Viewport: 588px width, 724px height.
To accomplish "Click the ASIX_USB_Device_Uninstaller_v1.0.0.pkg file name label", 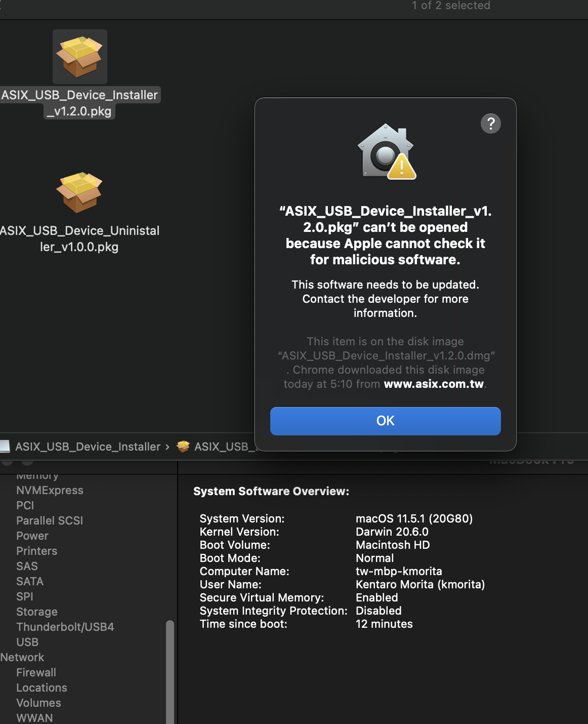I will point(79,238).
